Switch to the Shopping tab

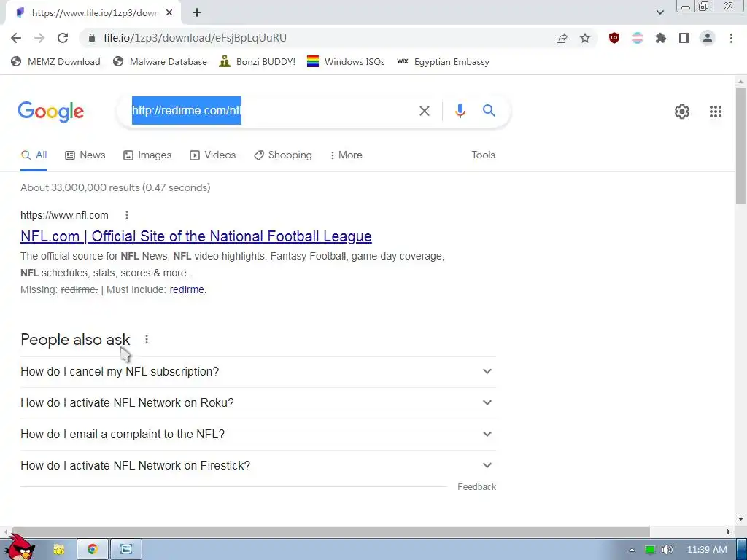pos(283,155)
